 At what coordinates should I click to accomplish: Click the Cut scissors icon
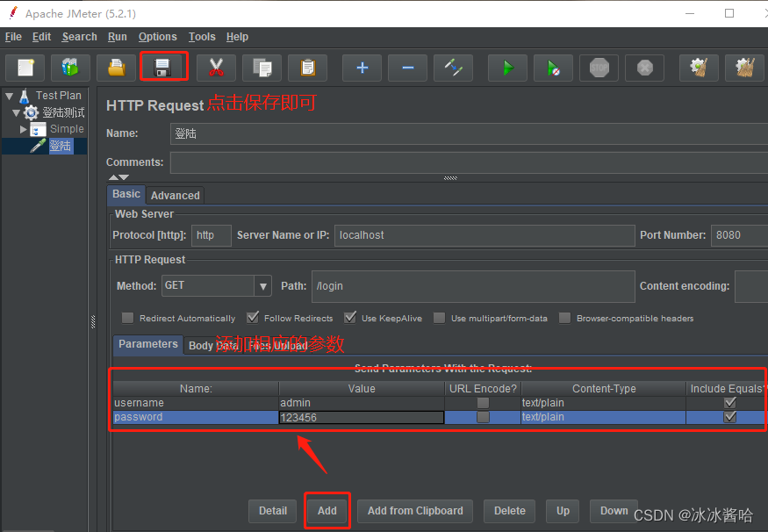(x=216, y=68)
